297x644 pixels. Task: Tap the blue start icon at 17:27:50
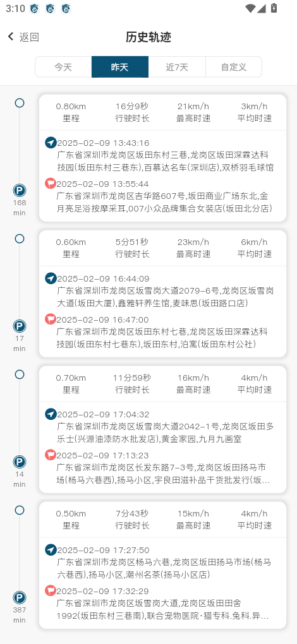pyautogui.click(x=51, y=549)
